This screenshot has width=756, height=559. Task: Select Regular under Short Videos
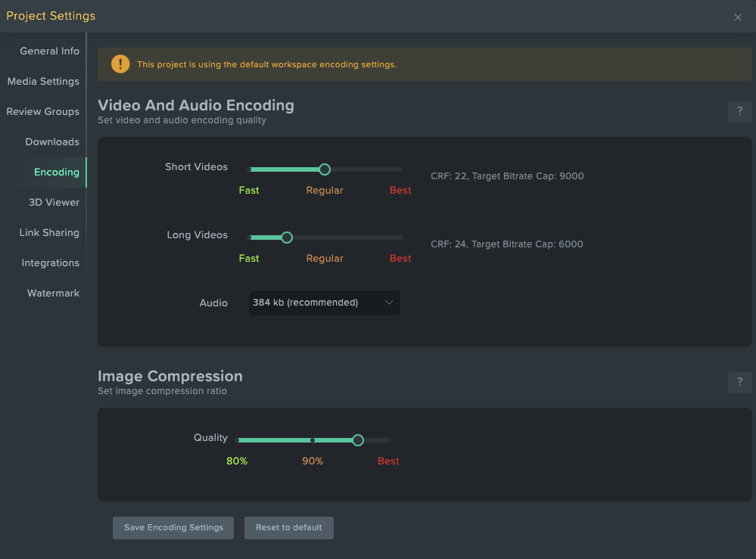click(325, 191)
